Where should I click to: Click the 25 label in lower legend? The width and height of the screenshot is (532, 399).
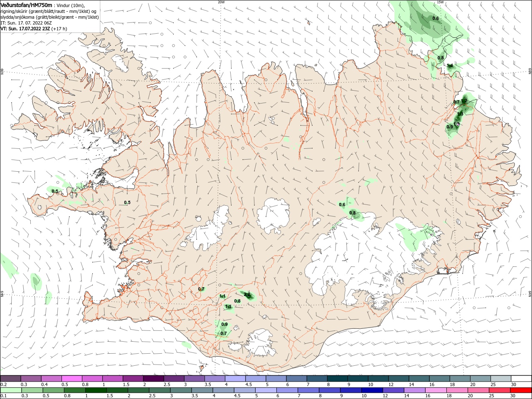(x=491, y=396)
